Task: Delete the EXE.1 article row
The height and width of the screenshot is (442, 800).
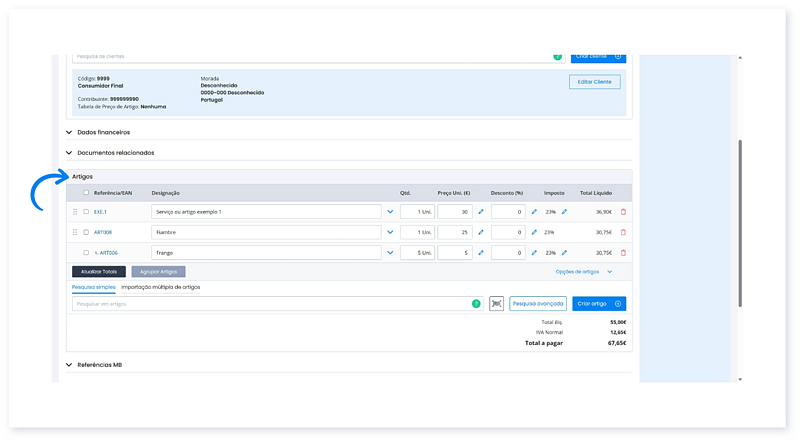Action: 623,212
